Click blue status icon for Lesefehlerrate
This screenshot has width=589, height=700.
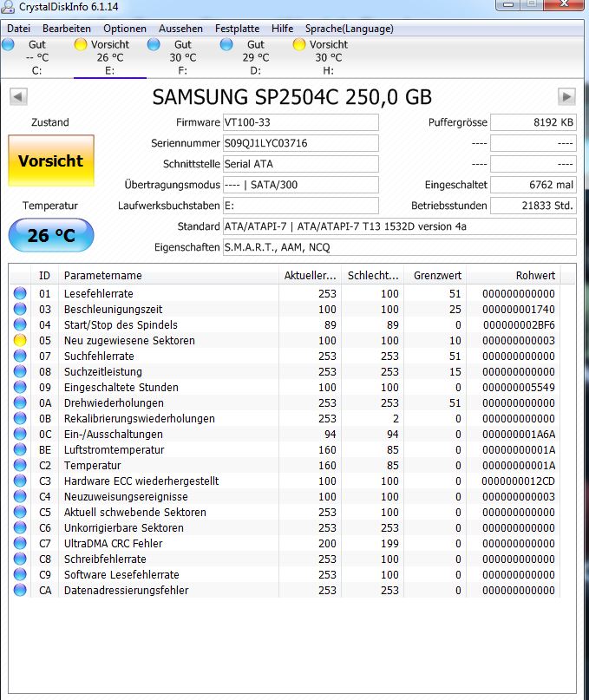pos(20,293)
